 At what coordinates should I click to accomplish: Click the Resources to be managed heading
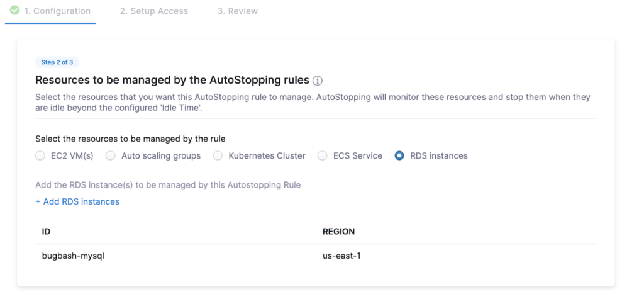click(x=172, y=80)
